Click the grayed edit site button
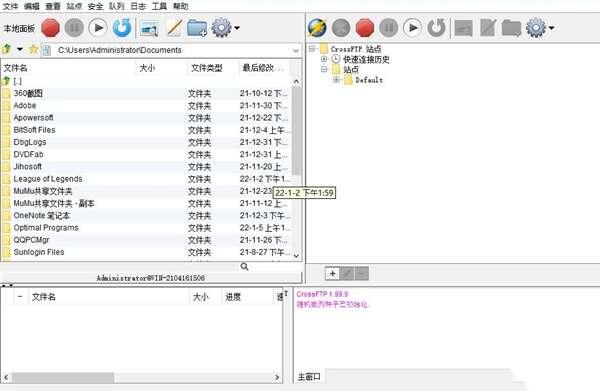This screenshot has height=391, width=600. [x=347, y=274]
